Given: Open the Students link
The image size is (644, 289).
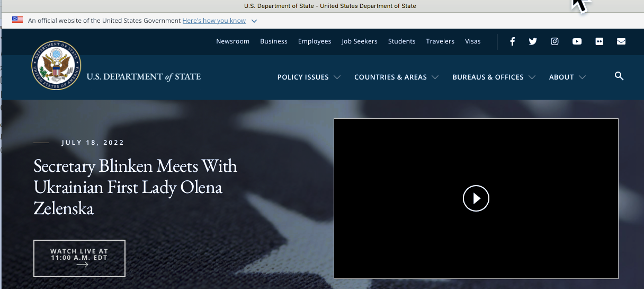Looking at the screenshot, I should tap(401, 41).
